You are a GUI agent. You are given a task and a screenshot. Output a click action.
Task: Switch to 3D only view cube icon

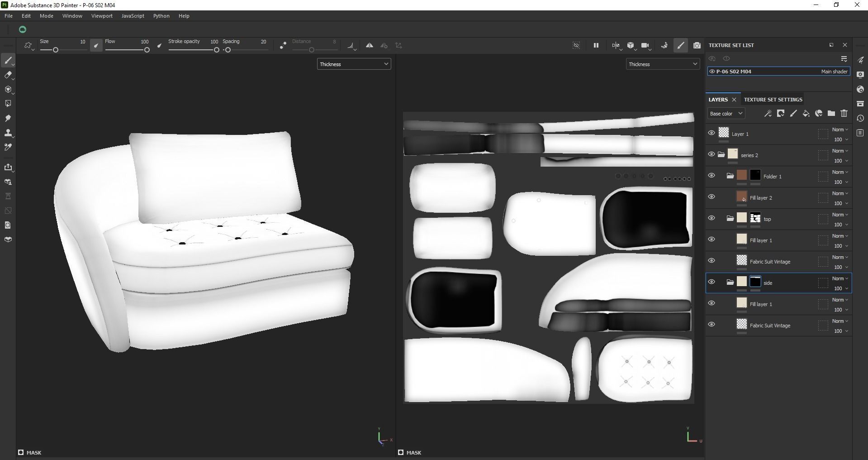click(x=631, y=45)
